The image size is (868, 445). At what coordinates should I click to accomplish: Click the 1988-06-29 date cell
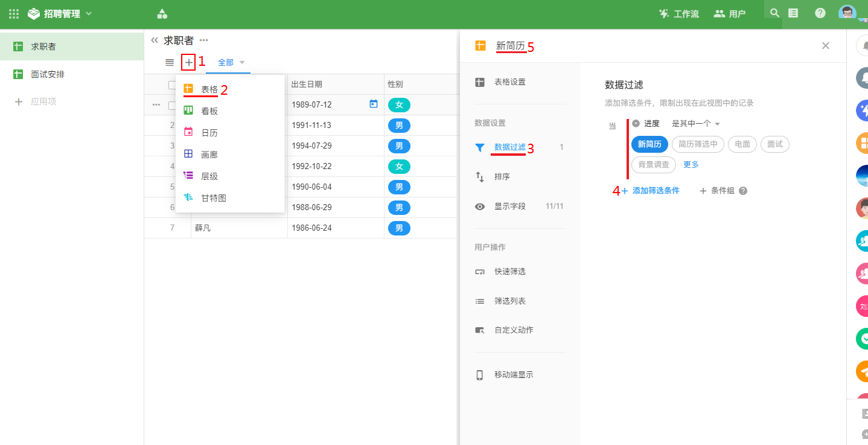coord(336,208)
